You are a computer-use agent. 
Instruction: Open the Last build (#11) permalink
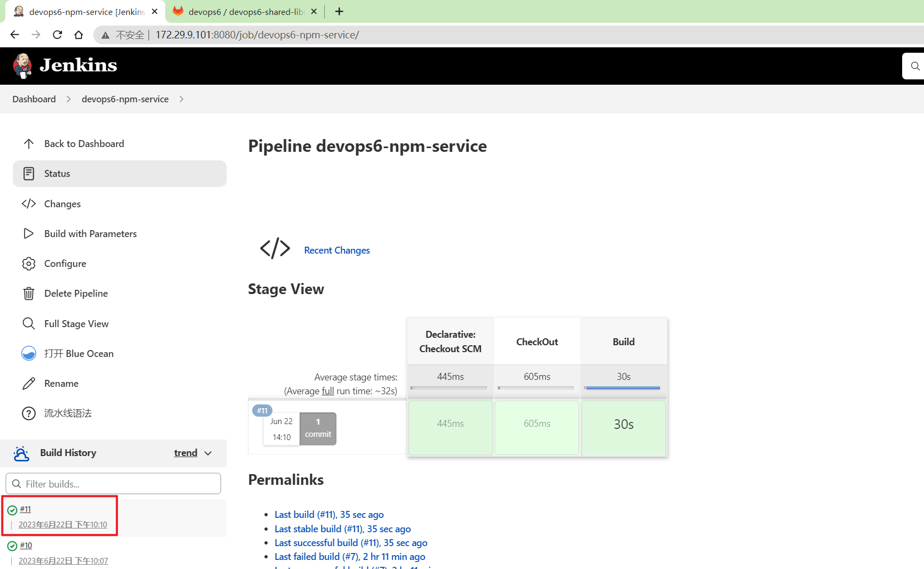point(329,515)
